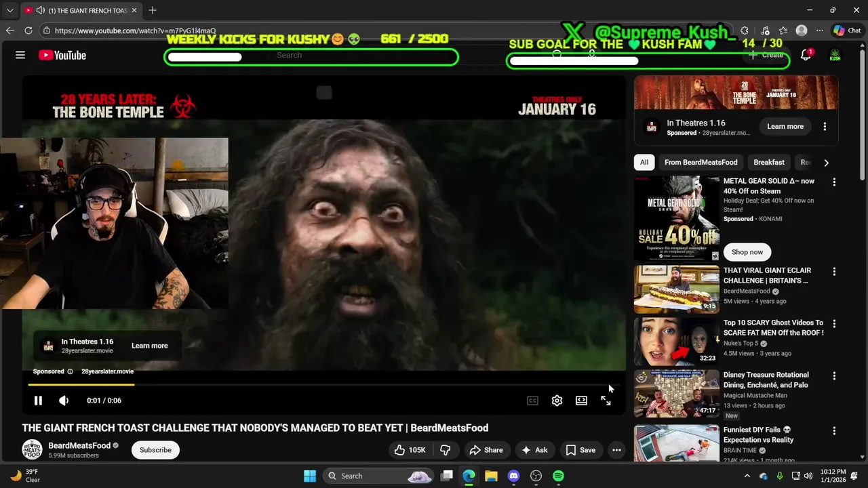Image resolution: width=868 pixels, height=488 pixels.
Task: Open a new browser tab
Action: click(153, 10)
